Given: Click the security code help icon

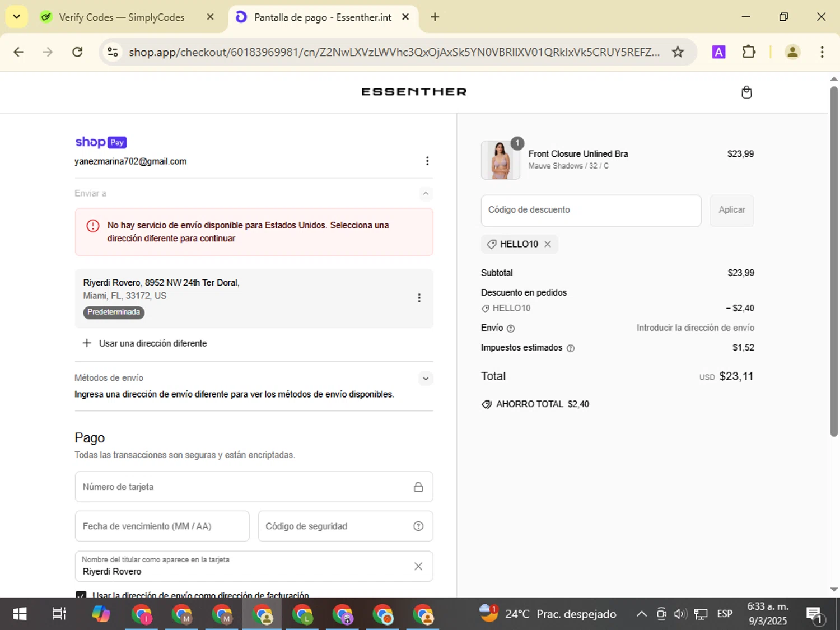Looking at the screenshot, I should [x=418, y=526].
